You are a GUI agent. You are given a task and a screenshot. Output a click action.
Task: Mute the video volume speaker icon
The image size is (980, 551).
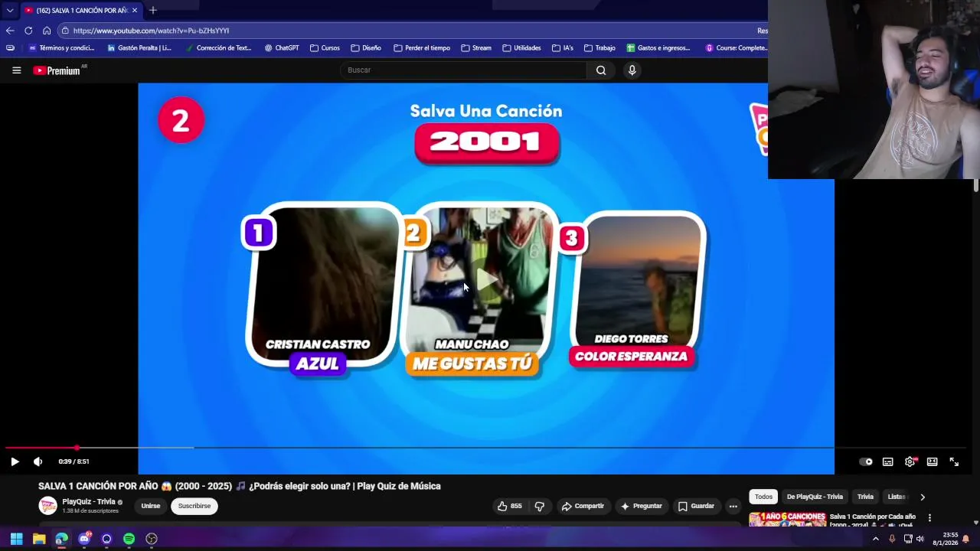tap(38, 461)
